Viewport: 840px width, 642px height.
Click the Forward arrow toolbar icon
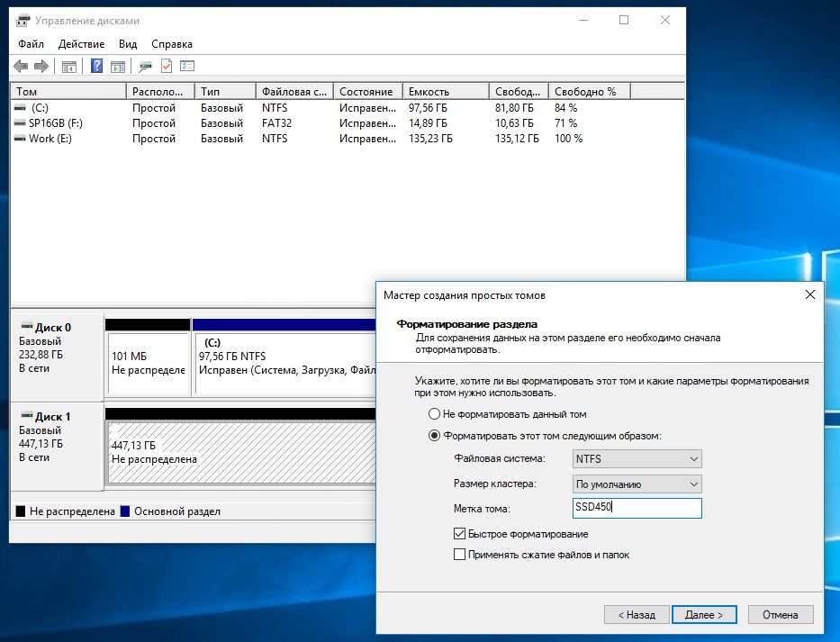(41, 67)
